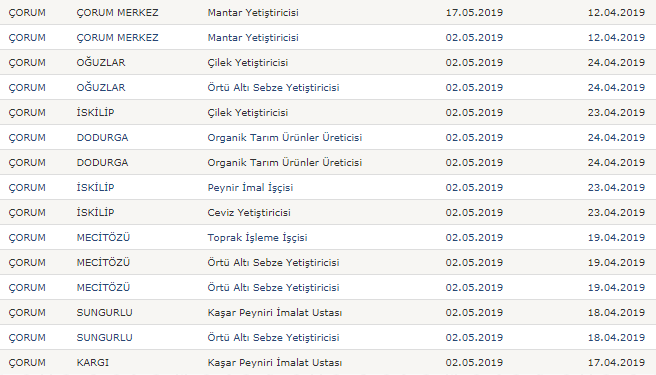Screen dimensions: 656x375
Task: Click ÇORUM MERKEZ cell in the top row
Action: tap(117, 13)
